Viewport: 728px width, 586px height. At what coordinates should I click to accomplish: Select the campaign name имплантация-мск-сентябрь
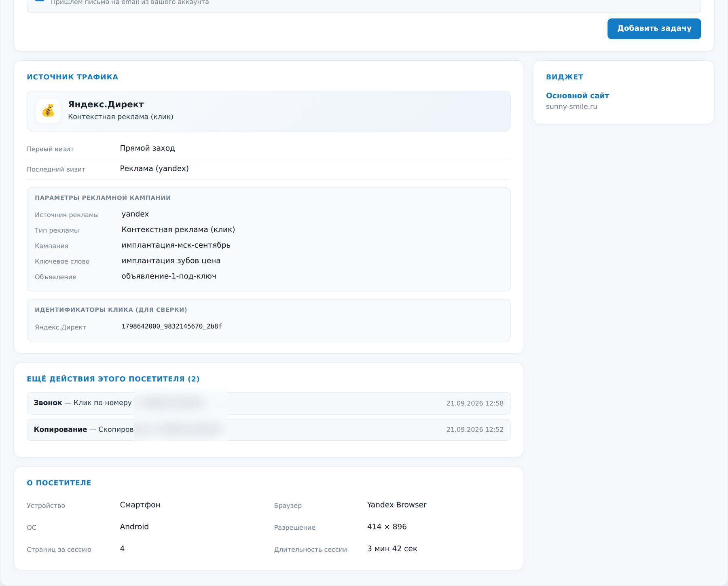point(176,245)
